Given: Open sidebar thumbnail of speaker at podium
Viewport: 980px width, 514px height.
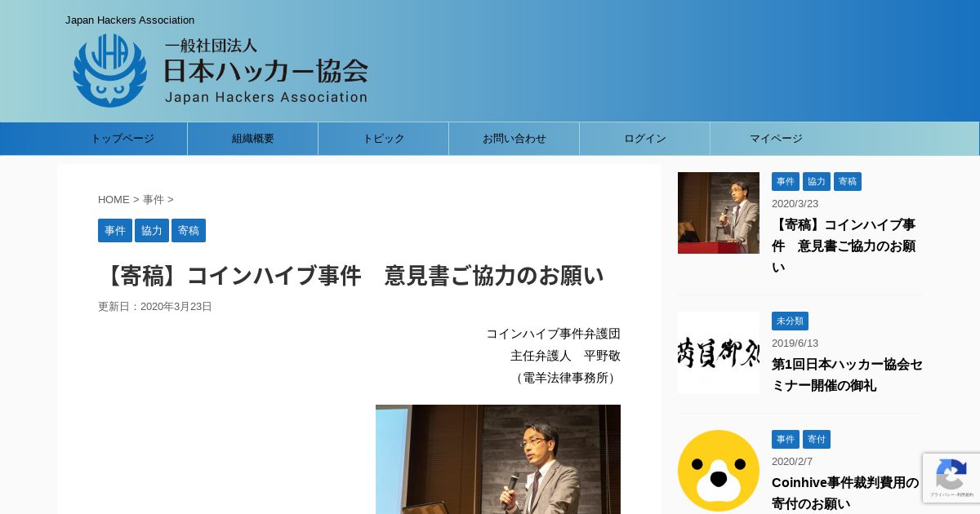Looking at the screenshot, I should pyautogui.click(x=719, y=213).
